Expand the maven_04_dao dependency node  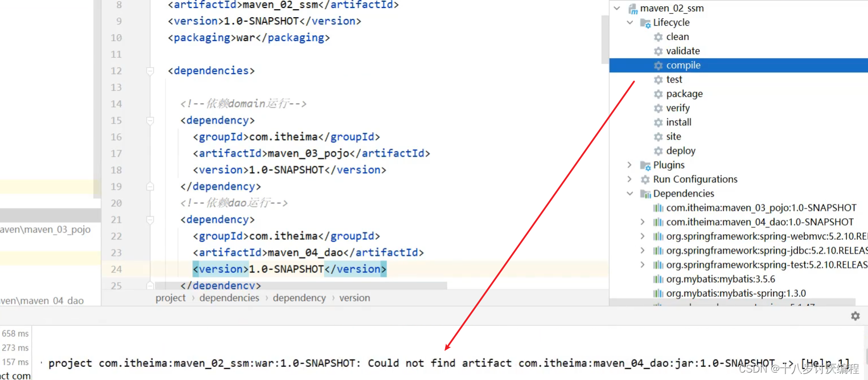643,222
